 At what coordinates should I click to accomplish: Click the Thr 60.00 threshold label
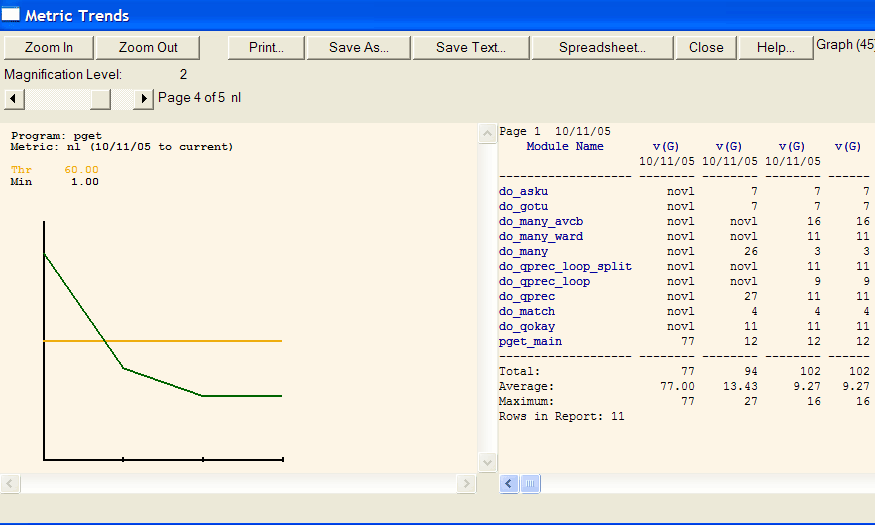coord(55,170)
